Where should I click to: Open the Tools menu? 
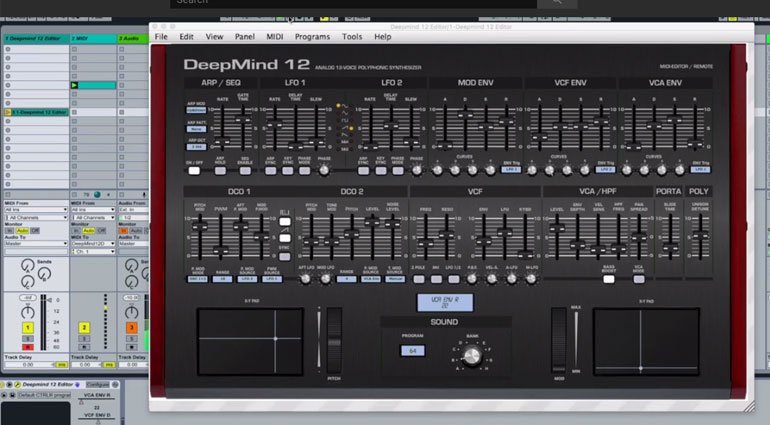coord(352,36)
